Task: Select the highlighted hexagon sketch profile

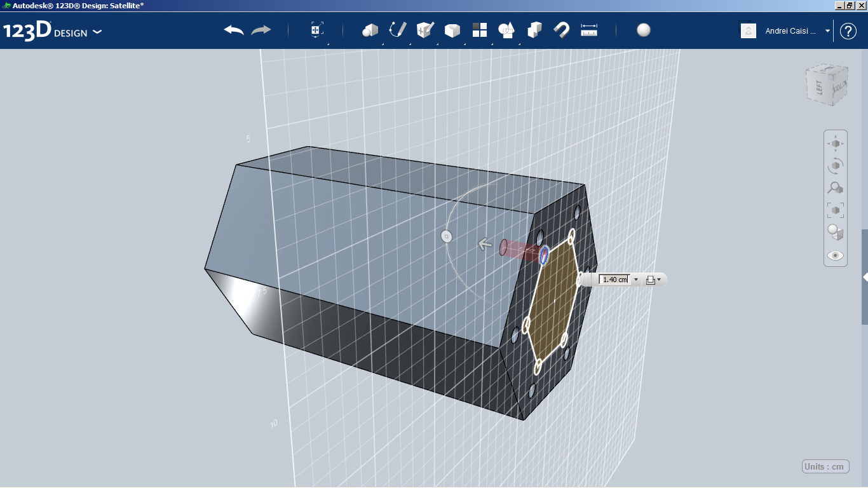Action: (x=553, y=301)
